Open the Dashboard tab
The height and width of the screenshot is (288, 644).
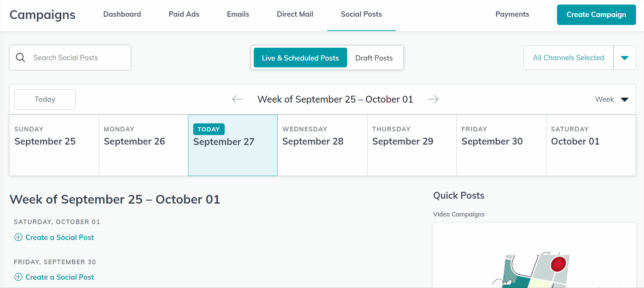click(122, 14)
